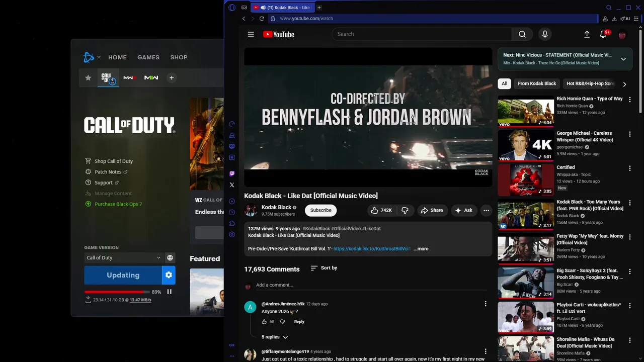Open sidebar settings gear in Opera

tap(232, 235)
